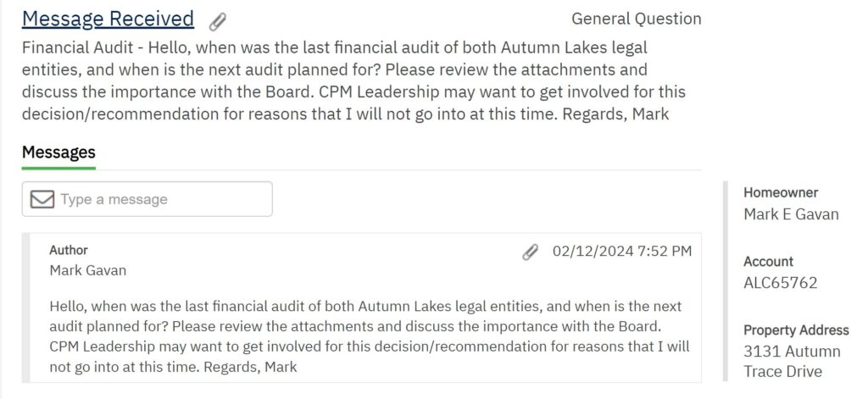Click the Homeowner label in the sidebar

pyautogui.click(x=781, y=192)
